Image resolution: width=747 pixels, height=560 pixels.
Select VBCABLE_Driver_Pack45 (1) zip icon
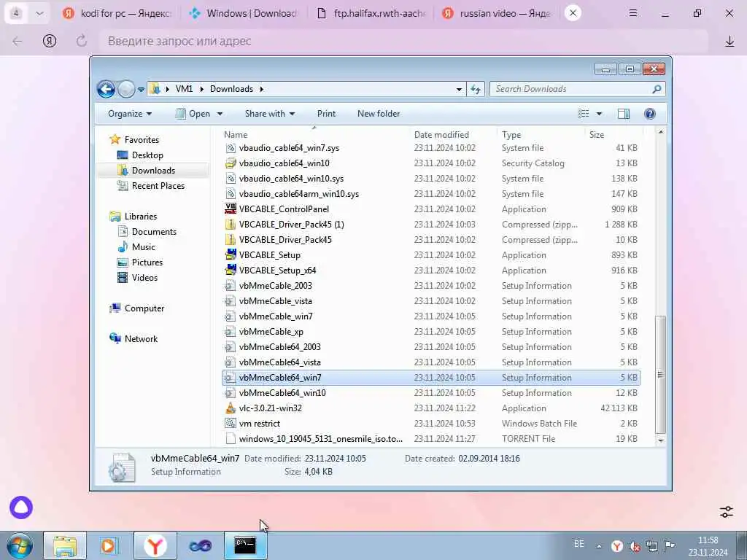click(x=231, y=225)
